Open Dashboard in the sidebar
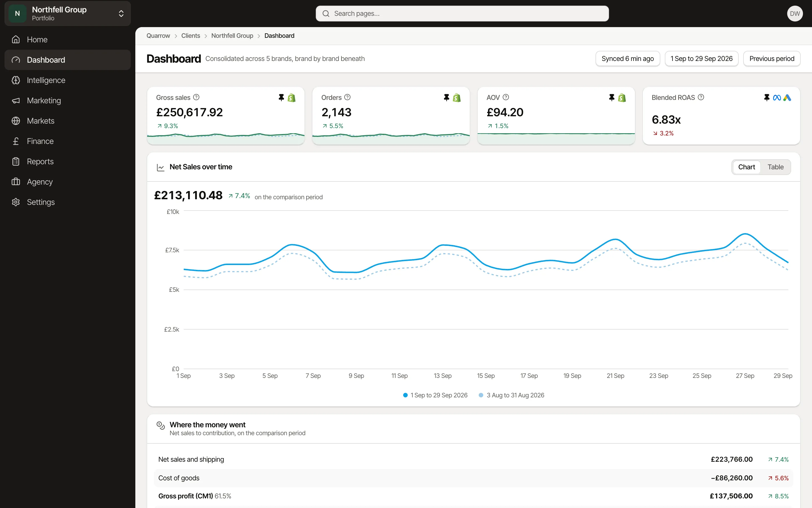812x508 pixels. tap(68, 60)
